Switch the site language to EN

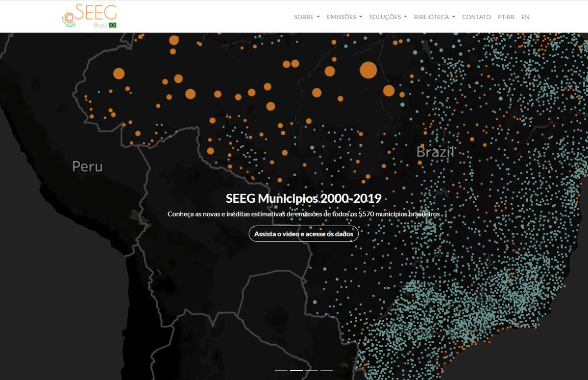[526, 17]
